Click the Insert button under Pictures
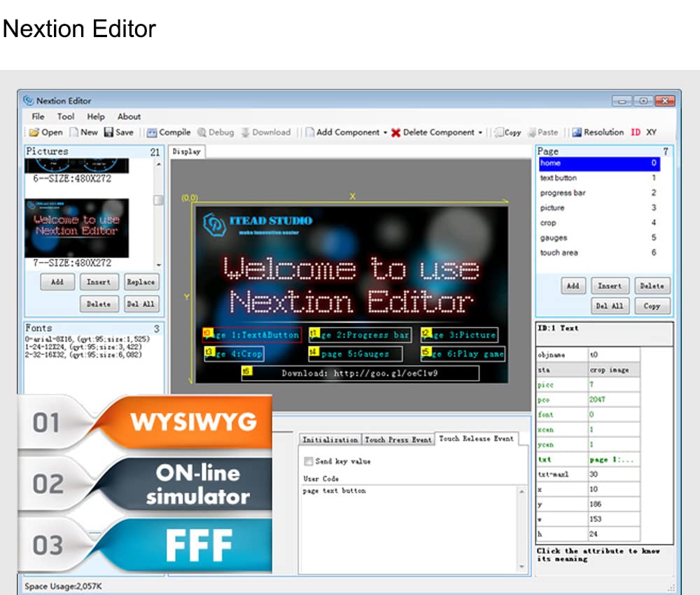Image resolution: width=700 pixels, height=595 pixels. pyautogui.click(x=99, y=282)
